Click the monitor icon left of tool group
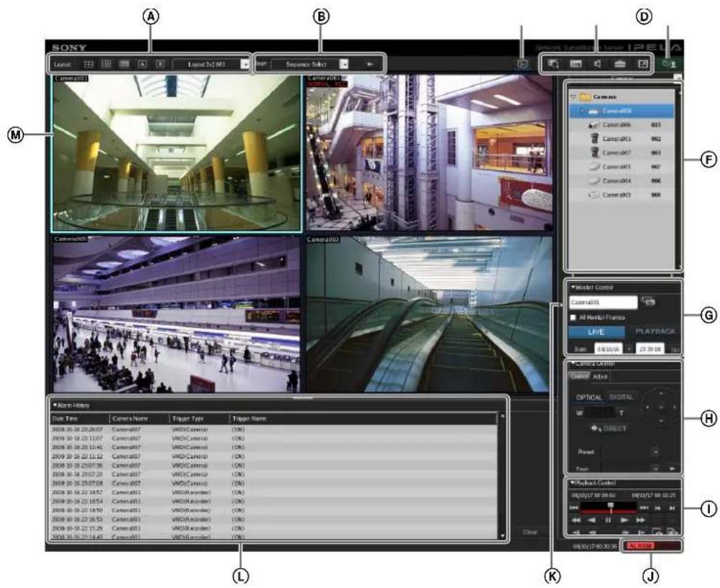 point(522,64)
